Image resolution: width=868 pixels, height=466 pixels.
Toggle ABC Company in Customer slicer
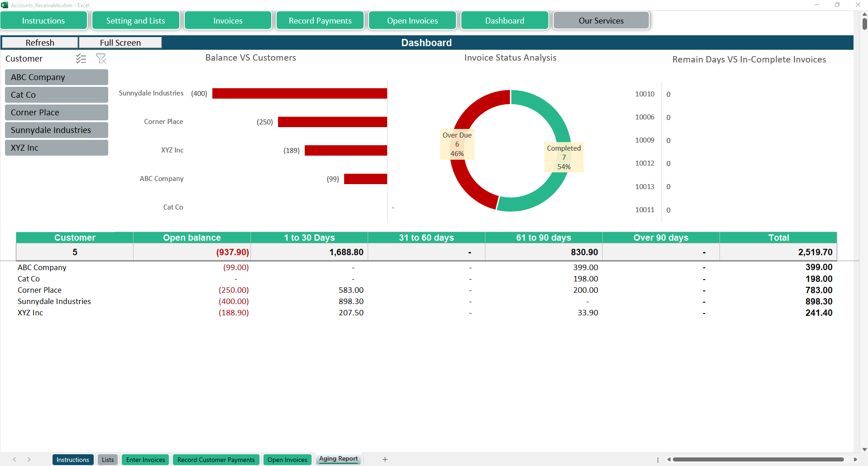coord(57,77)
